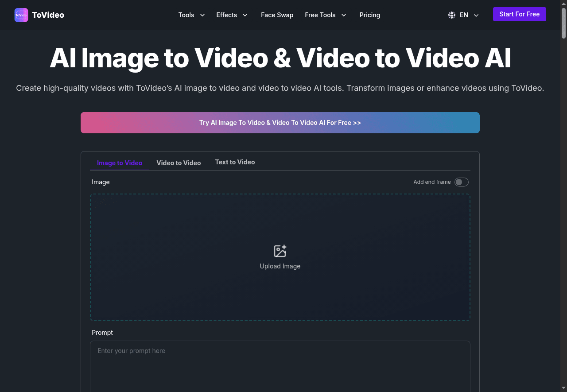Select the image-upload placeholder icon
This screenshot has width=567, height=392.
pos(280,251)
